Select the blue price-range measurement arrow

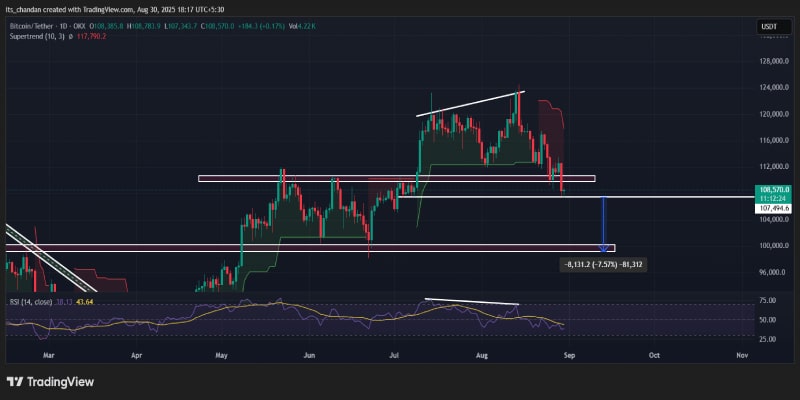(604, 224)
